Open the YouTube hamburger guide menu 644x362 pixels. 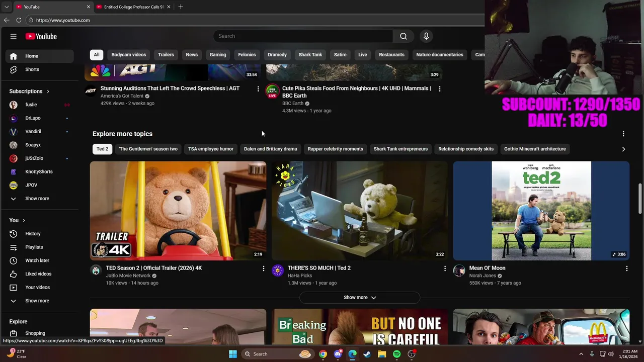14,36
